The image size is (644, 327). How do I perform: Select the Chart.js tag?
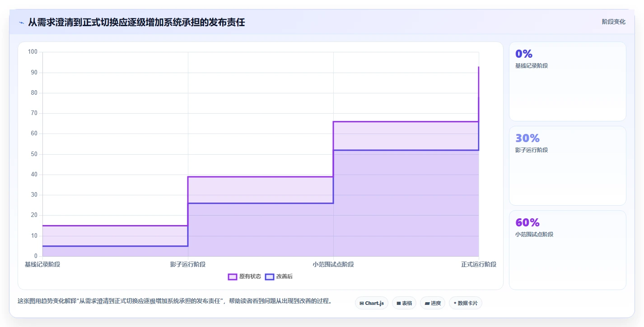pos(372,303)
